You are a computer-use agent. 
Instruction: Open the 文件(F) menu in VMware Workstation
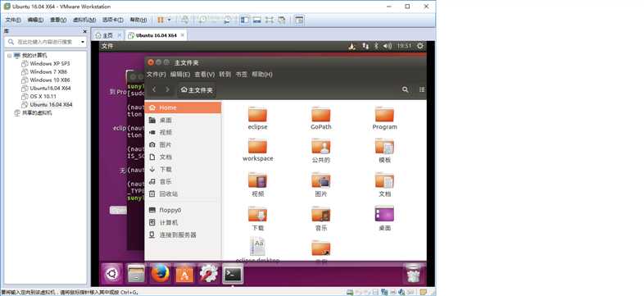pos(13,20)
